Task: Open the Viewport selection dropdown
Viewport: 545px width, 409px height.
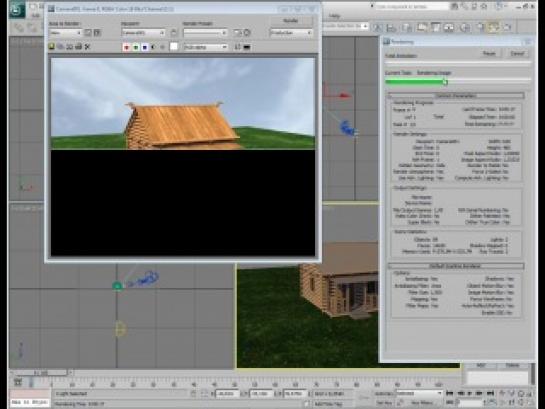Action: (143, 33)
